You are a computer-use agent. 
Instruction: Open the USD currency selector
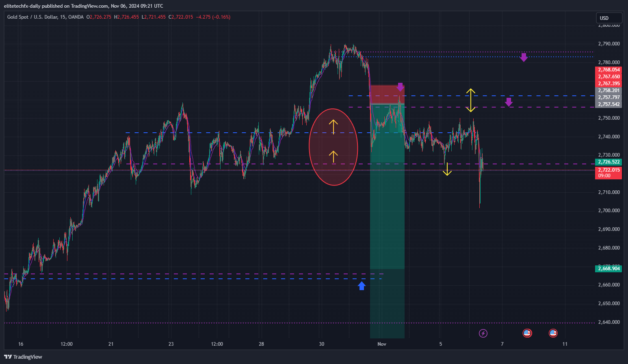[609, 18]
